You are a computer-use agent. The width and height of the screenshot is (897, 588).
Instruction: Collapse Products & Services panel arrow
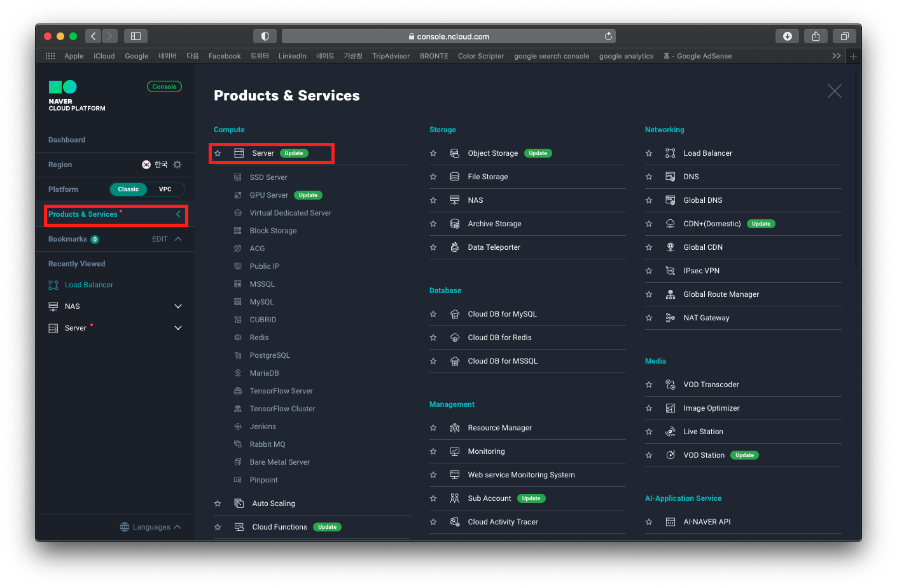(x=178, y=214)
